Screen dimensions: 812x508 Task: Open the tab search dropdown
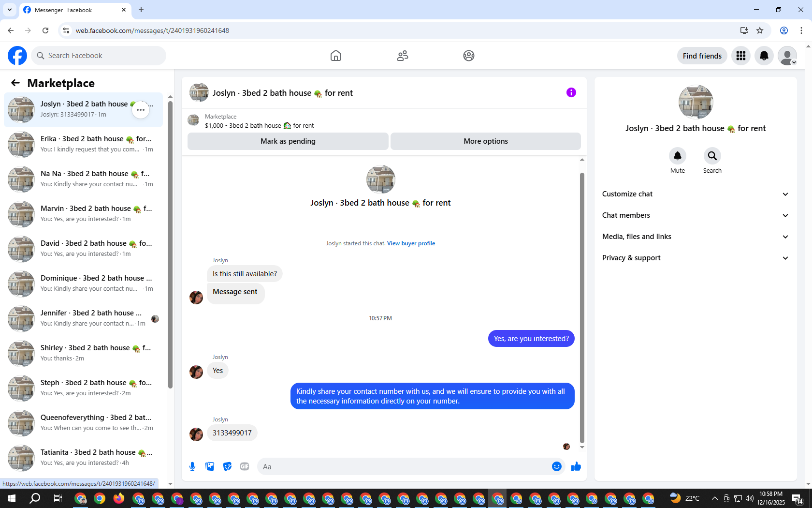click(10, 10)
